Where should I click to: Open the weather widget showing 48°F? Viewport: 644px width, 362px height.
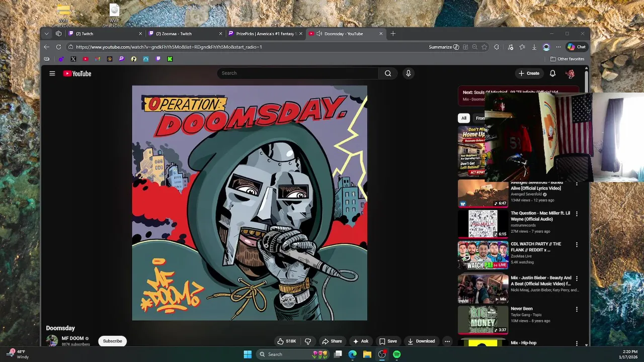(18, 354)
